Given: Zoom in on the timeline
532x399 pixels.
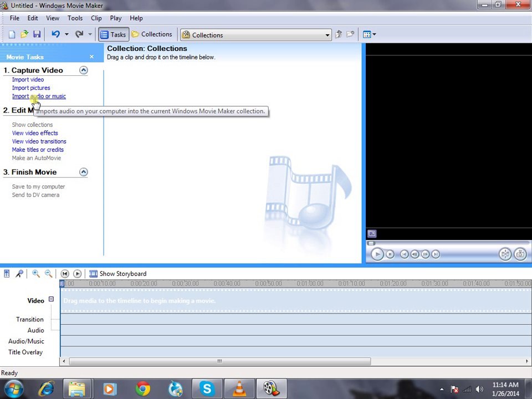Looking at the screenshot, I should point(35,274).
